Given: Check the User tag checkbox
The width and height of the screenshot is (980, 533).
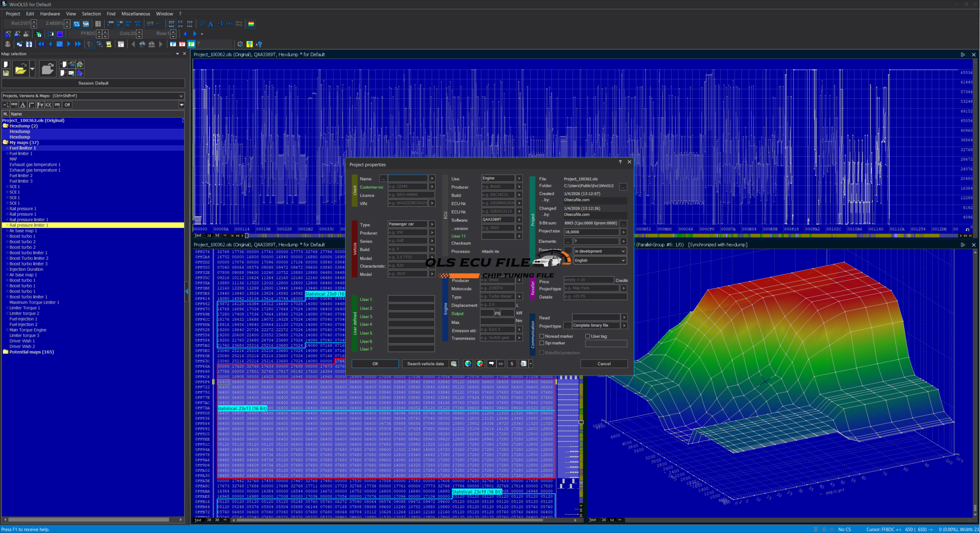Looking at the screenshot, I should tap(588, 336).
